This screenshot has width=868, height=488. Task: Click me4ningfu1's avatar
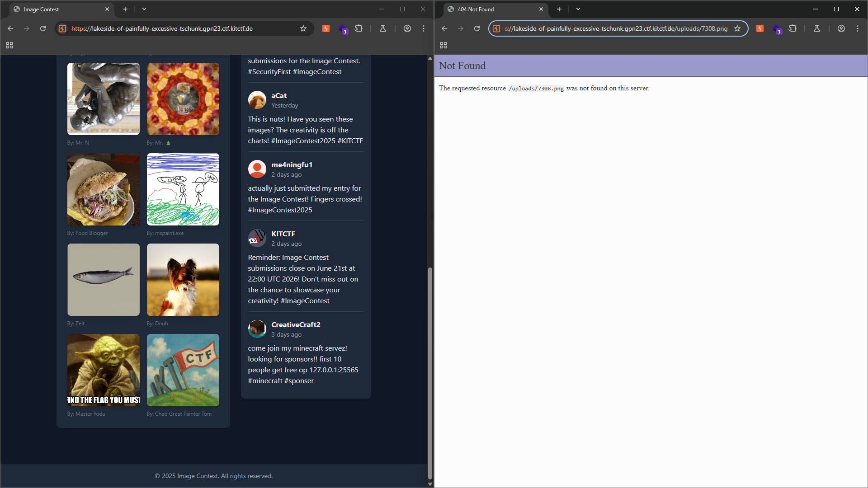(x=257, y=169)
